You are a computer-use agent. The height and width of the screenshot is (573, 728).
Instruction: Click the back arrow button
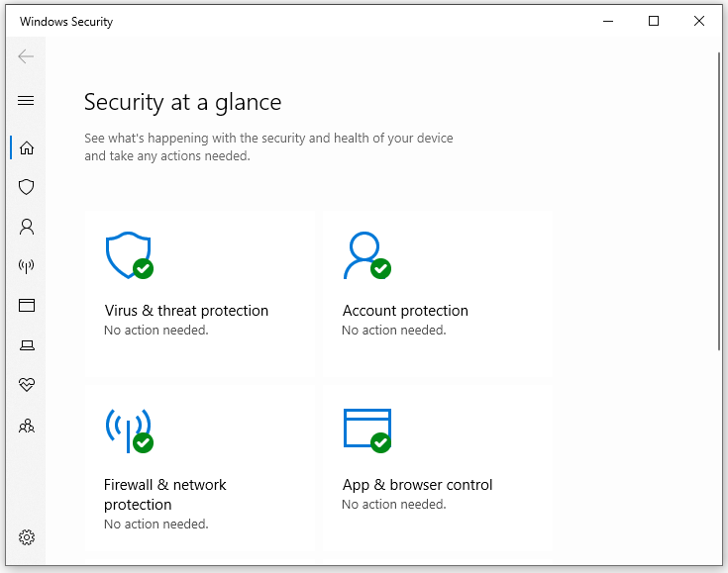pyautogui.click(x=27, y=56)
